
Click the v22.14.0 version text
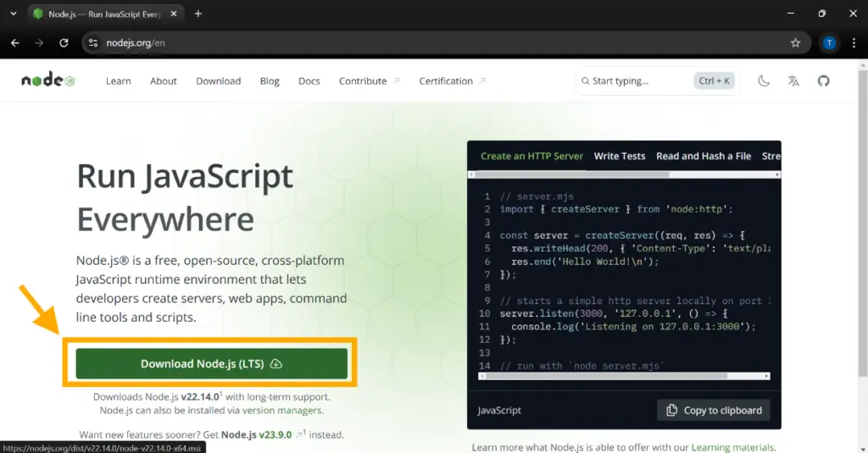pyautogui.click(x=200, y=396)
